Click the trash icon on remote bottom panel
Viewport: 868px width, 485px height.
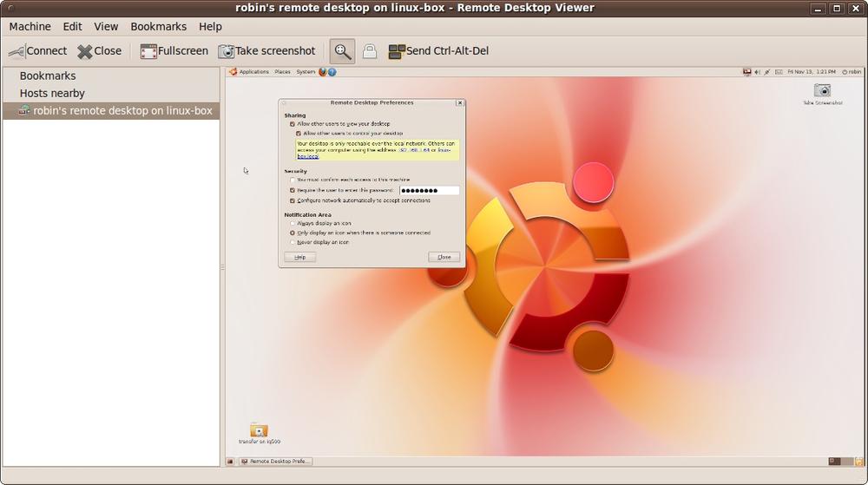tap(859, 462)
